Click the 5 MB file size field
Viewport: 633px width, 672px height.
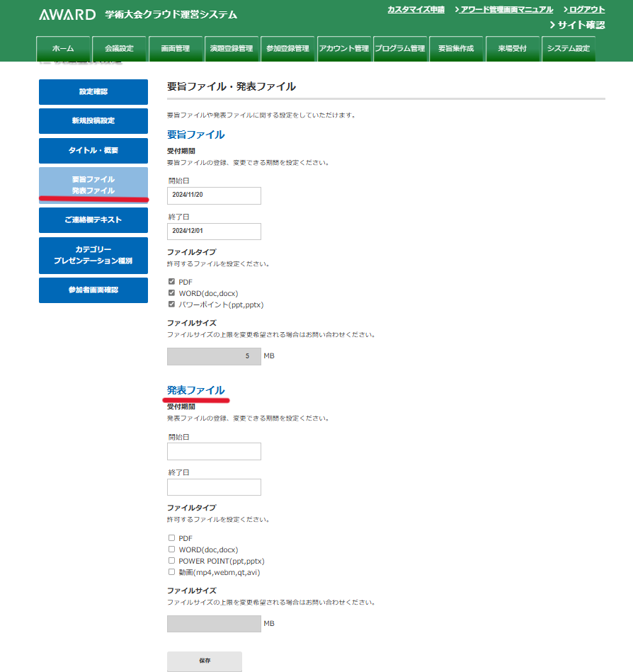(x=214, y=357)
